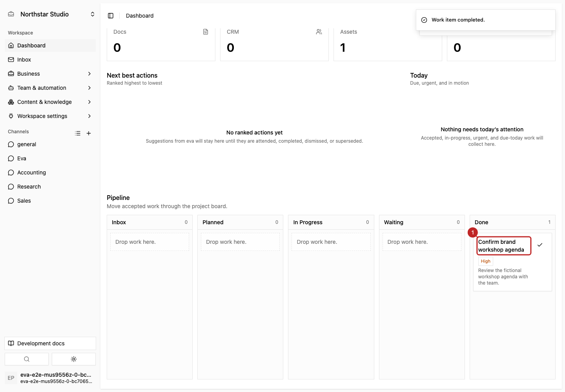The height and width of the screenshot is (392, 565).
Task: Click the drop zone in the Planned column
Action: 240,242
